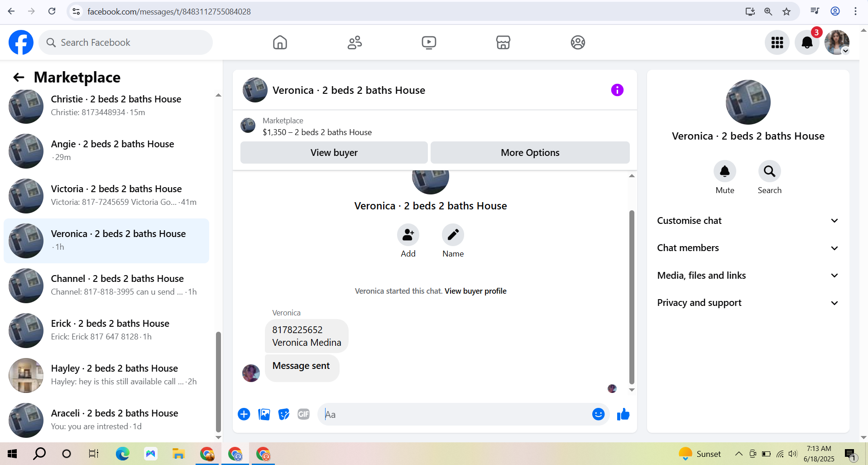Expand Privacy and support section

pos(748,303)
